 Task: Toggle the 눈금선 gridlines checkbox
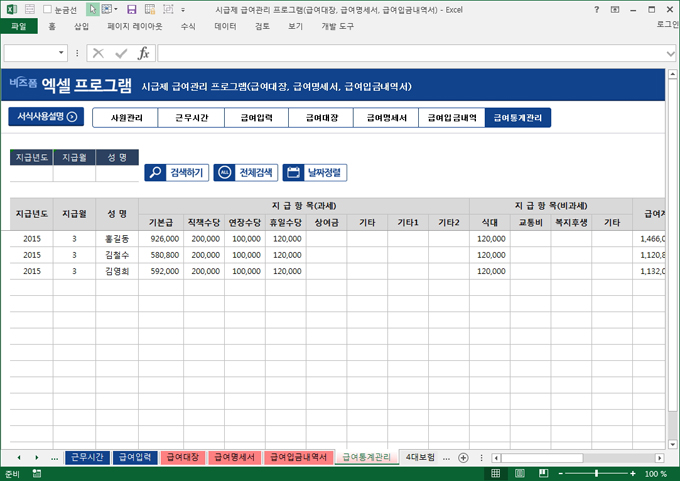tap(47, 9)
